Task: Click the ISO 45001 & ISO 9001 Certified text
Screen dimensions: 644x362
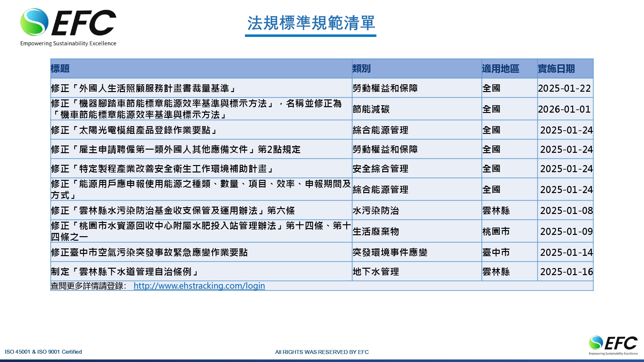Action: (43, 352)
